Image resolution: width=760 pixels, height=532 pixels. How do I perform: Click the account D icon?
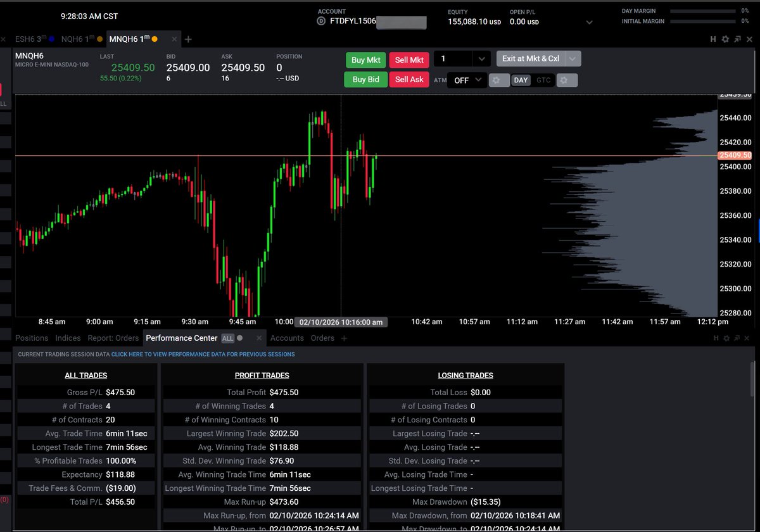click(321, 22)
